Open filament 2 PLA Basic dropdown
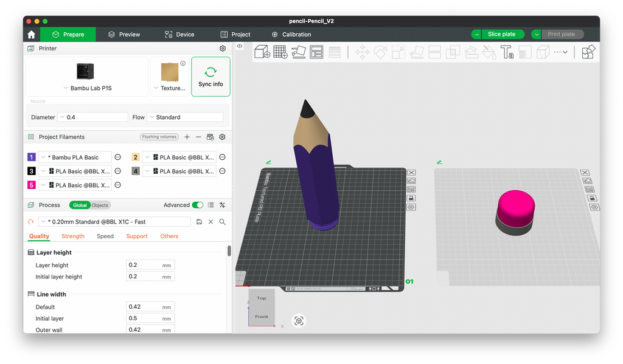The height and width of the screenshot is (364, 623). pyautogui.click(x=179, y=157)
